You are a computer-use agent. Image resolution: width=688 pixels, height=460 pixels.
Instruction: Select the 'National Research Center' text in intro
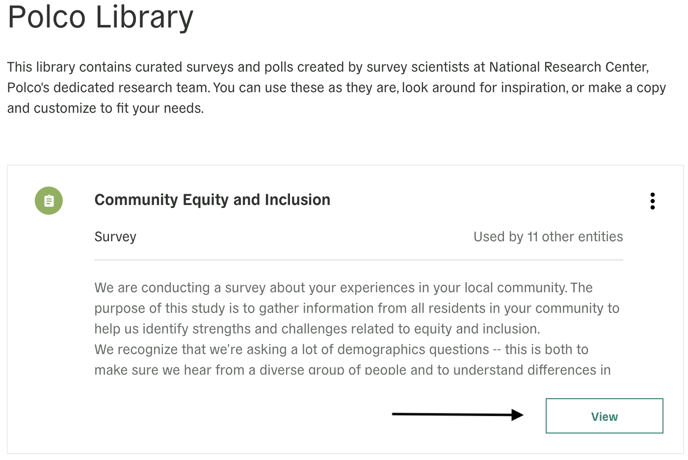pyautogui.click(x=568, y=67)
